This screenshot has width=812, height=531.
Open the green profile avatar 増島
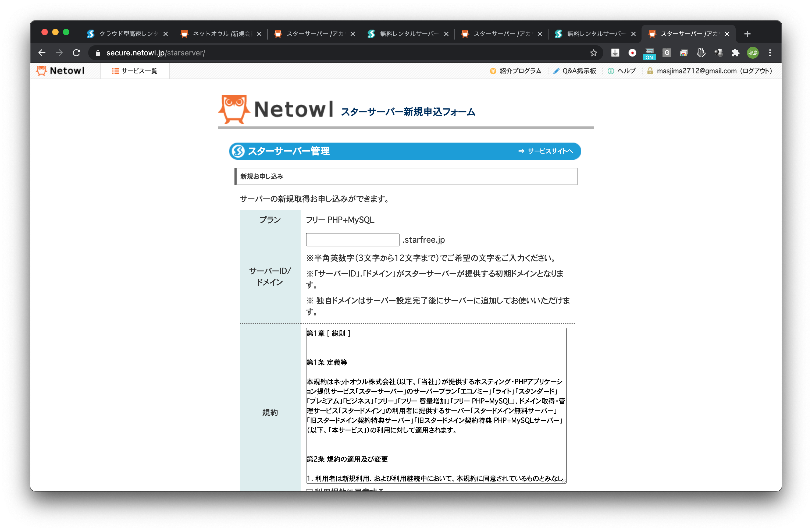coord(753,53)
